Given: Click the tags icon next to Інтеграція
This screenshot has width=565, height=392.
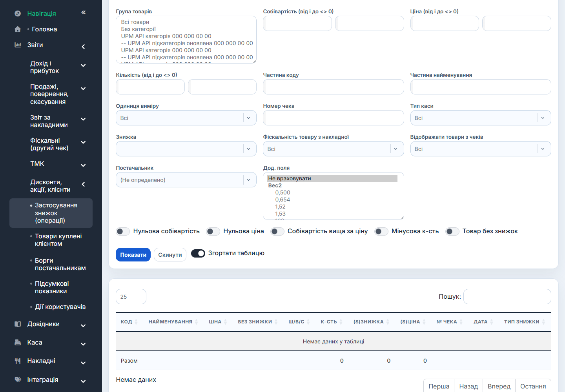Looking at the screenshot, I should pos(18,379).
